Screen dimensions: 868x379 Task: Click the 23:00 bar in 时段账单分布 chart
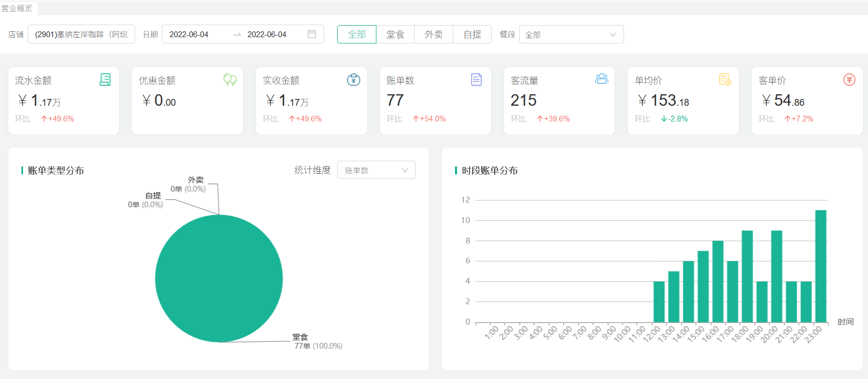pos(820,266)
